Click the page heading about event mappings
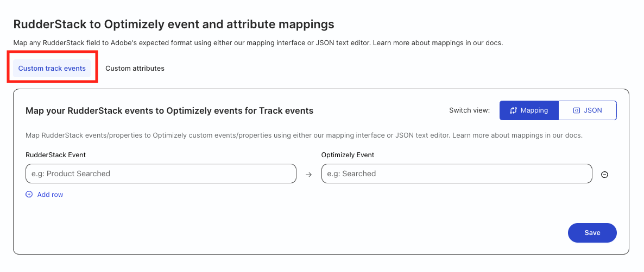 (x=174, y=24)
